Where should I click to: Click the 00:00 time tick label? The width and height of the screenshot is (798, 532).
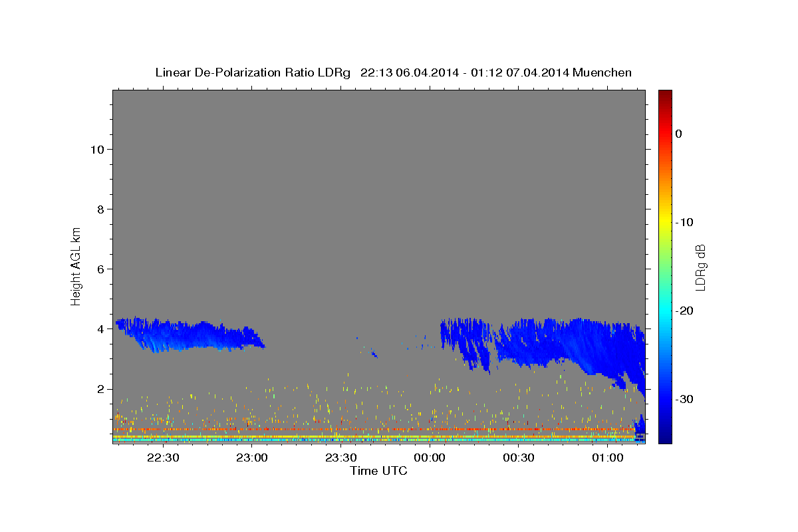(x=430, y=458)
